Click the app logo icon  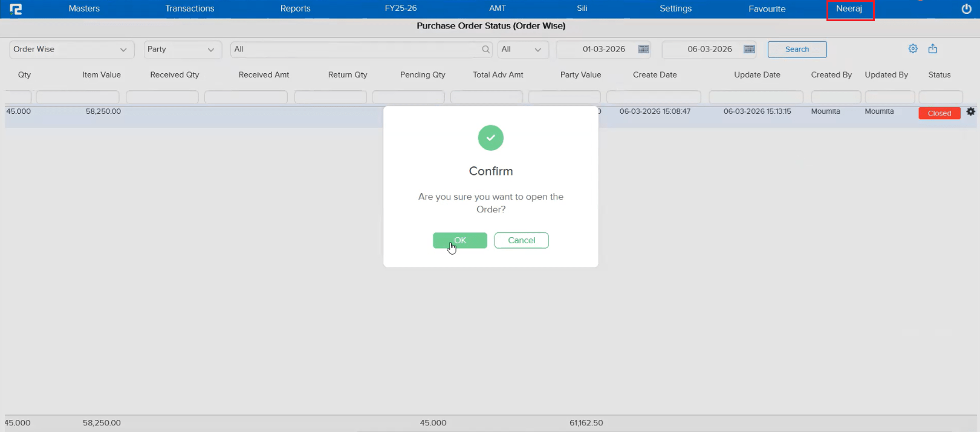click(16, 9)
